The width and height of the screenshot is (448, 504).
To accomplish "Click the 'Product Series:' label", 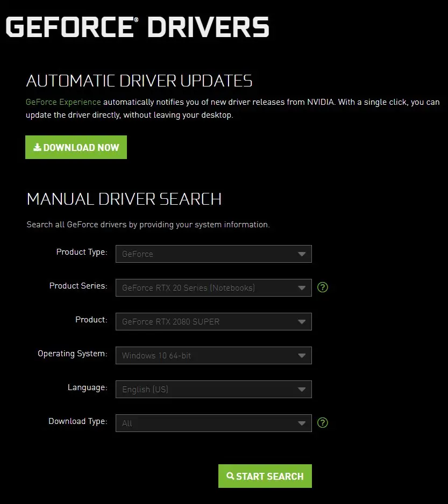I will pyautogui.click(x=78, y=286).
